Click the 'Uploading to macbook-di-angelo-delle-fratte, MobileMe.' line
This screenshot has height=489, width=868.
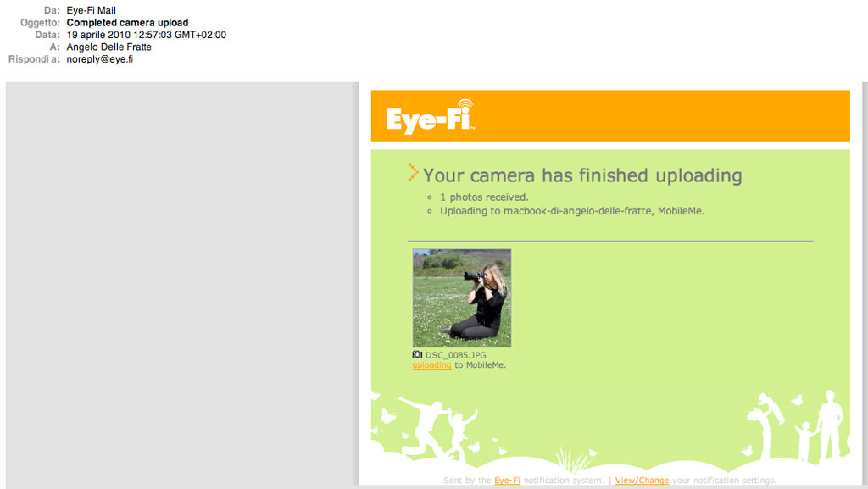572,211
